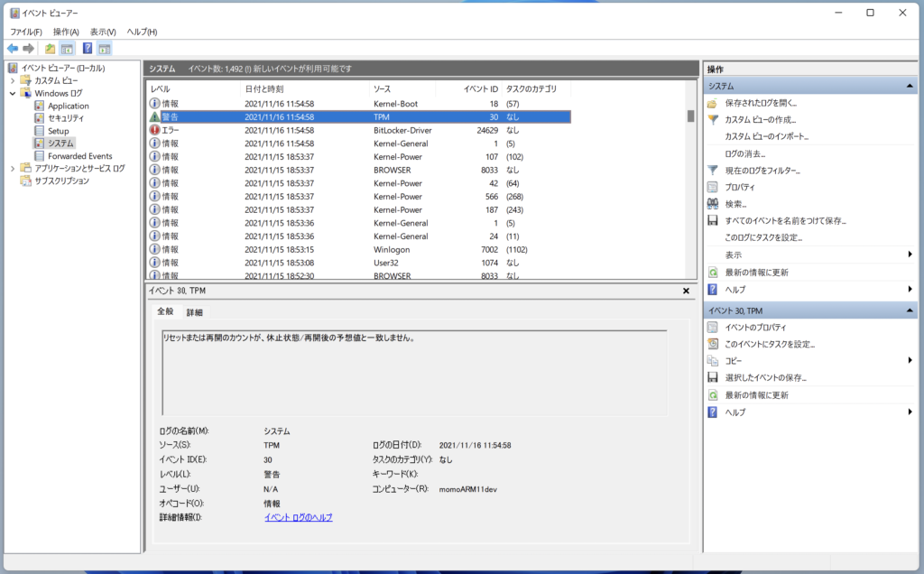Click the 検索 binoculars icon
This screenshot has width=924, height=574.
(x=713, y=204)
